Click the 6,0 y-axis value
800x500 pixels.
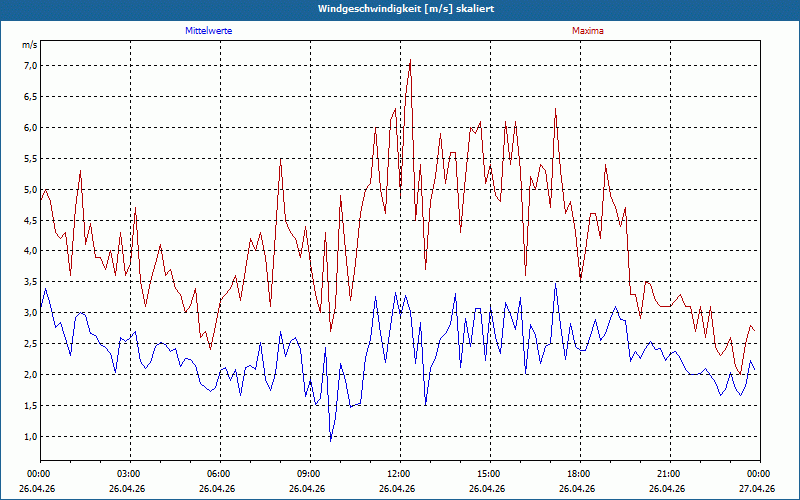[31, 128]
